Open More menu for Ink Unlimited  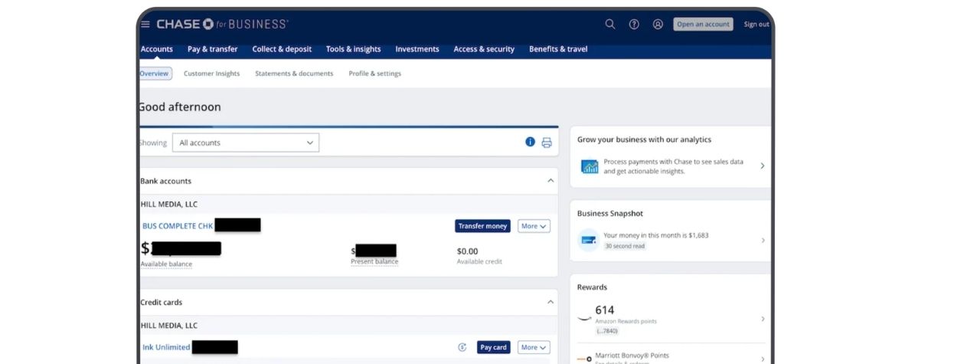point(534,347)
